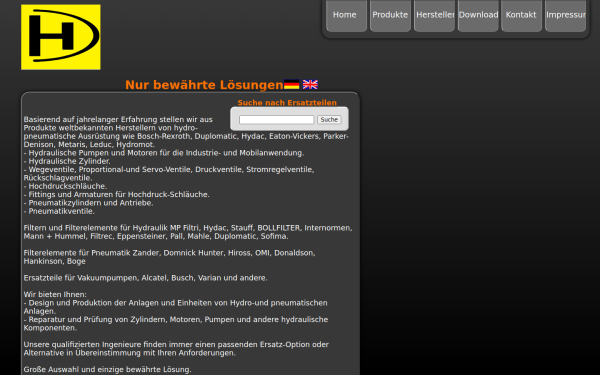Click the '- Pneumatikventile.' line
This screenshot has height=375, width=600.
point(59,211)
